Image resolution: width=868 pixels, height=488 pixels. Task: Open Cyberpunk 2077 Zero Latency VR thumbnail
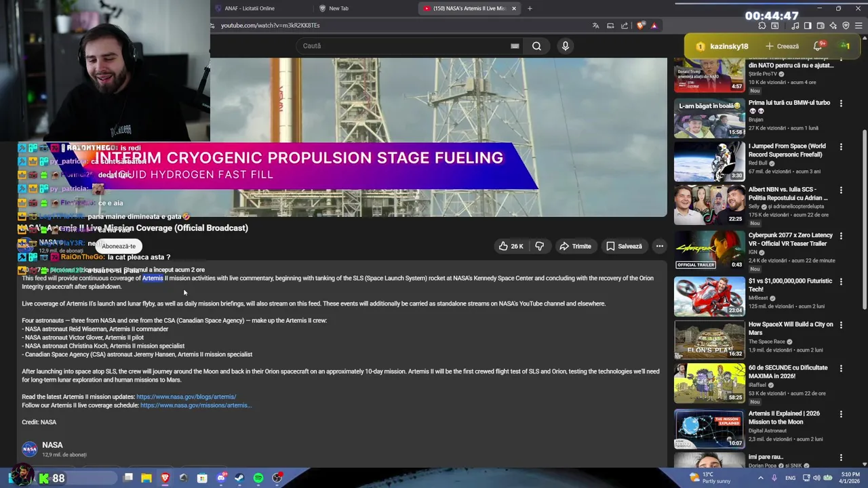[x=709, y=251]
